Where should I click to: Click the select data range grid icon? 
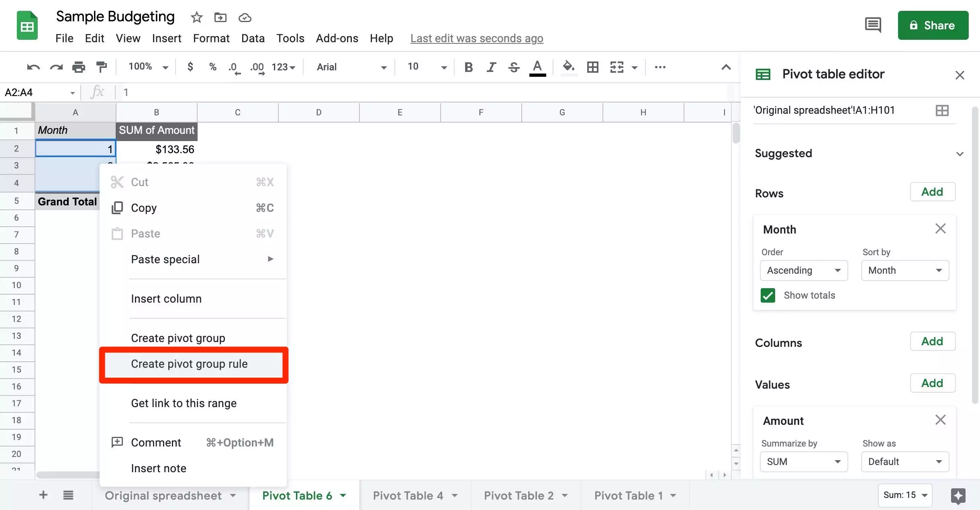tap(942, 111)
